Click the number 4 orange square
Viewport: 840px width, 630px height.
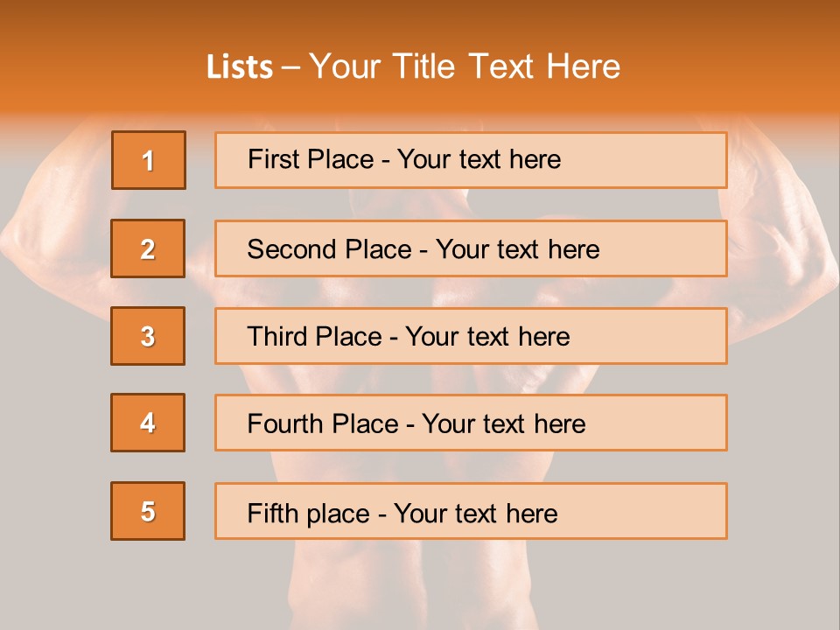pos(148,423)
